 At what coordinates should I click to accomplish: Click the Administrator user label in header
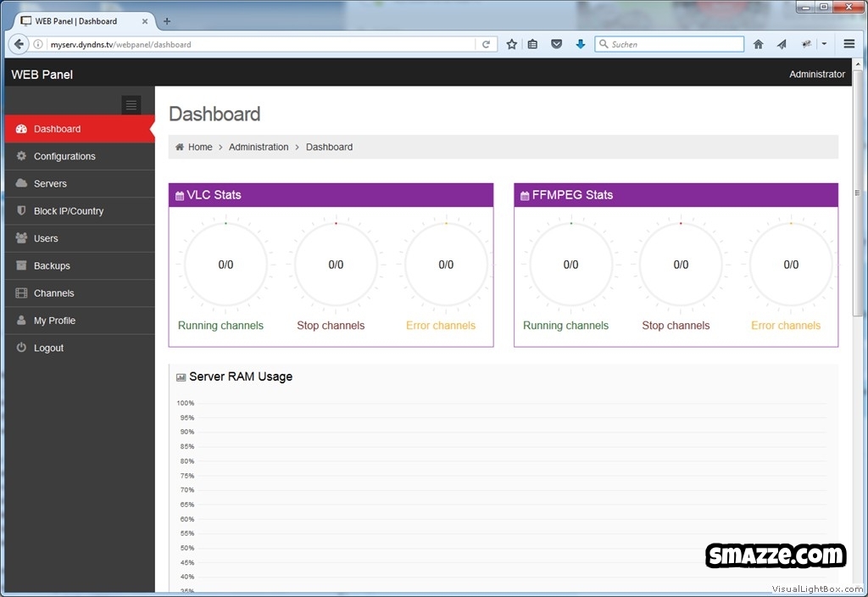(x=817, y=75)
